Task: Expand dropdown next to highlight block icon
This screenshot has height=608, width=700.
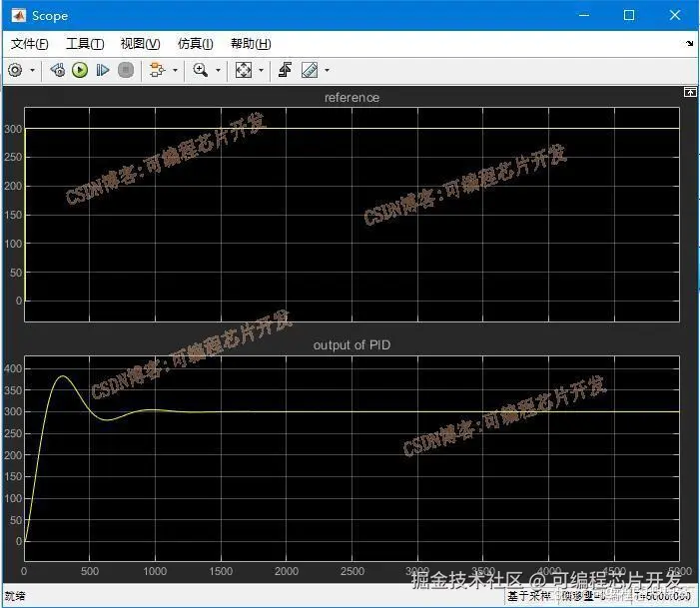Action: pos(175,71)
